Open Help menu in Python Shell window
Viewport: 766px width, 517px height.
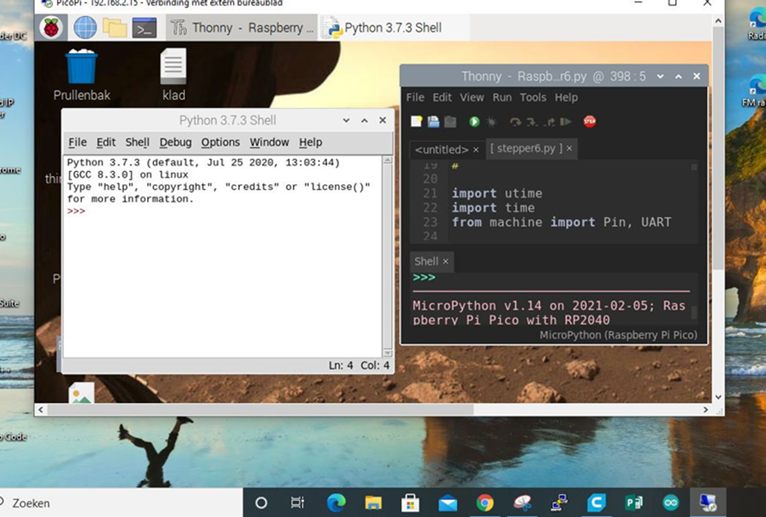click(310, 142)
